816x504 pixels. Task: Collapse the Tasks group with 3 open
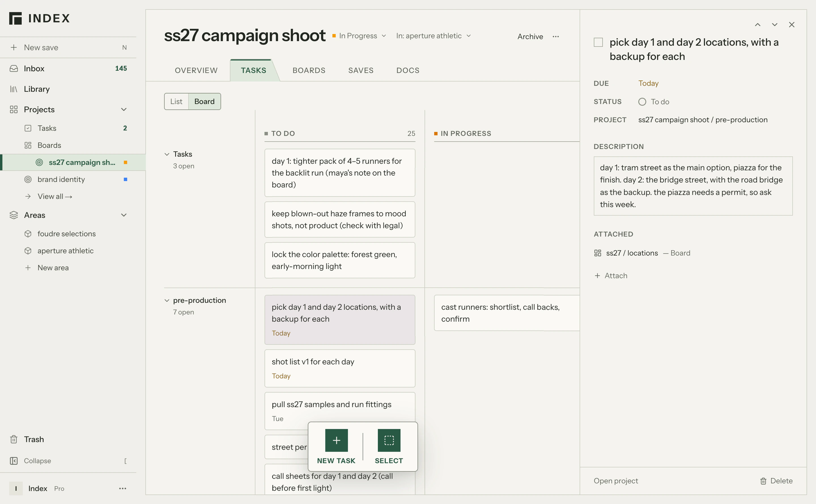coord(167,154)
